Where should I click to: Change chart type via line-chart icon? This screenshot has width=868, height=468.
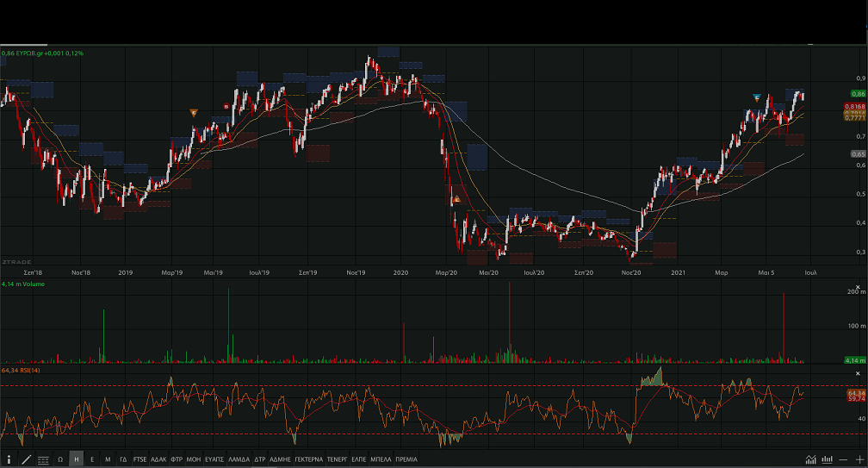click(x=810, y=460)
